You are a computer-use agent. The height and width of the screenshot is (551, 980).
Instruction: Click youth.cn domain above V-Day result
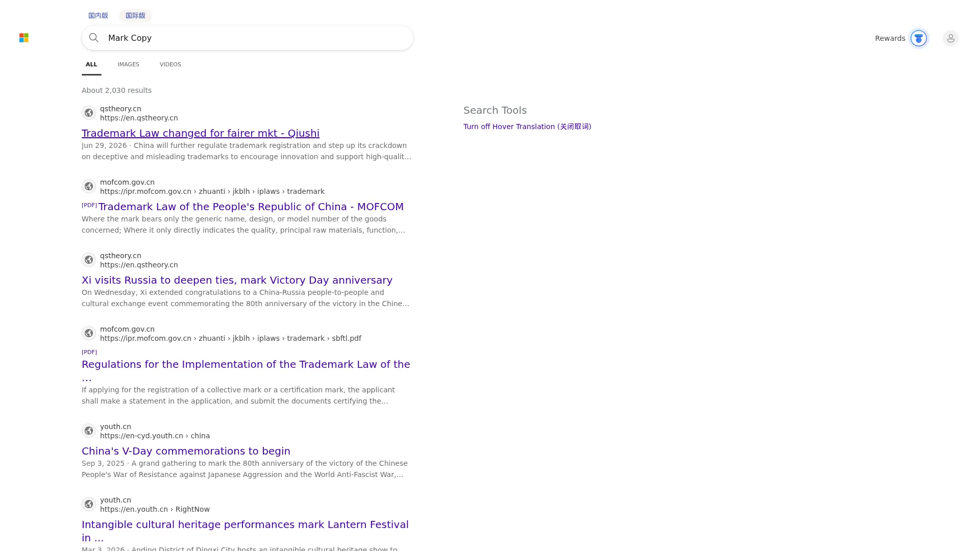point(115,427)
